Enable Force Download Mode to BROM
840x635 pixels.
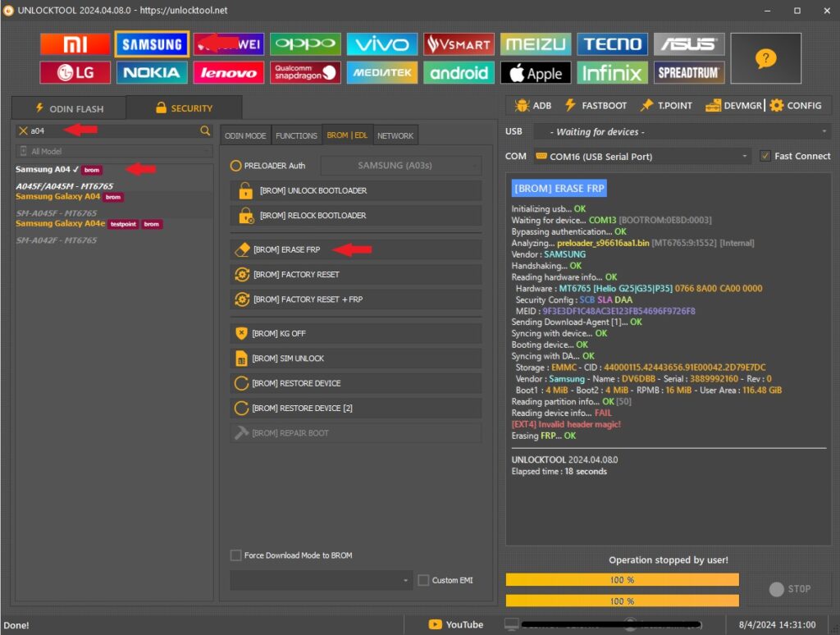pos(236,555)
